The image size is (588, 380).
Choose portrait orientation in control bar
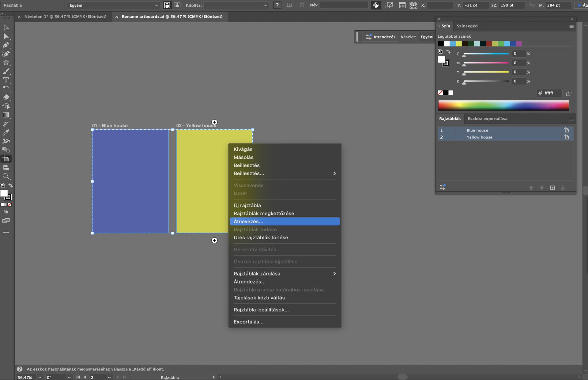[x=167, y=5]
